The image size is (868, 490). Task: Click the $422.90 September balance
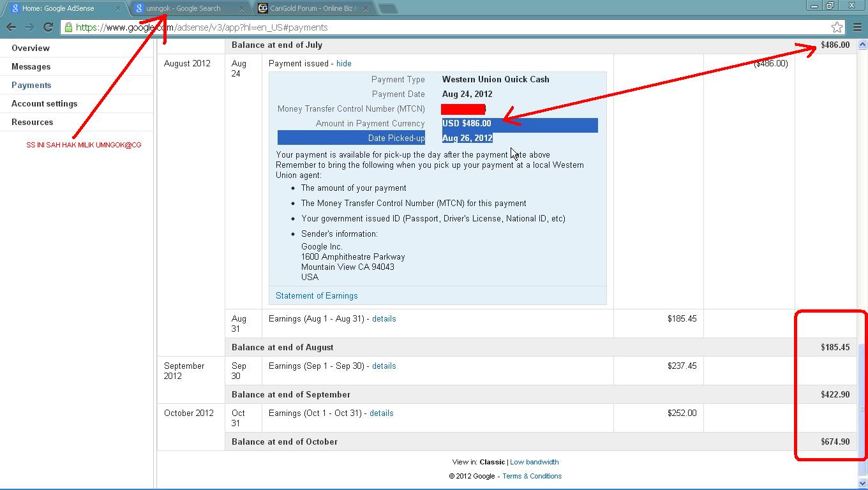coord(835,394)
